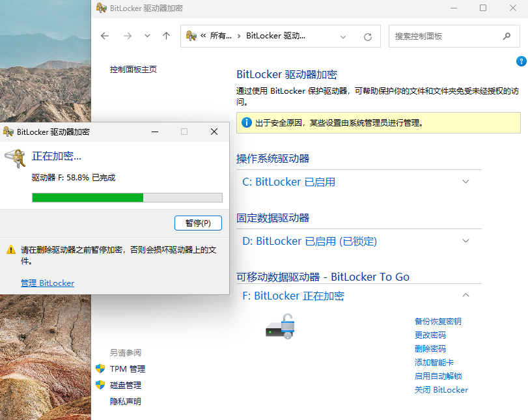
Task: Refresh the current control panel view
Action: [368, 36]
